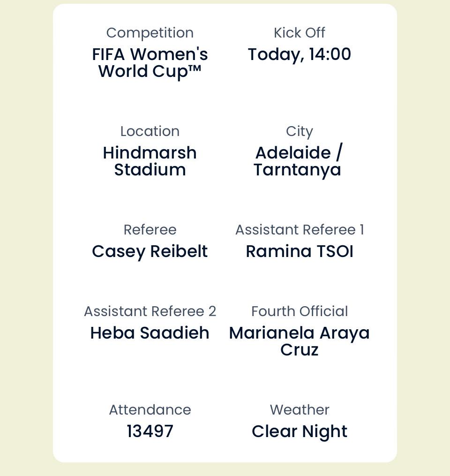This screenshot has width=450, height=476.
Task: Click the Referee label
Action: click(150, 230)
